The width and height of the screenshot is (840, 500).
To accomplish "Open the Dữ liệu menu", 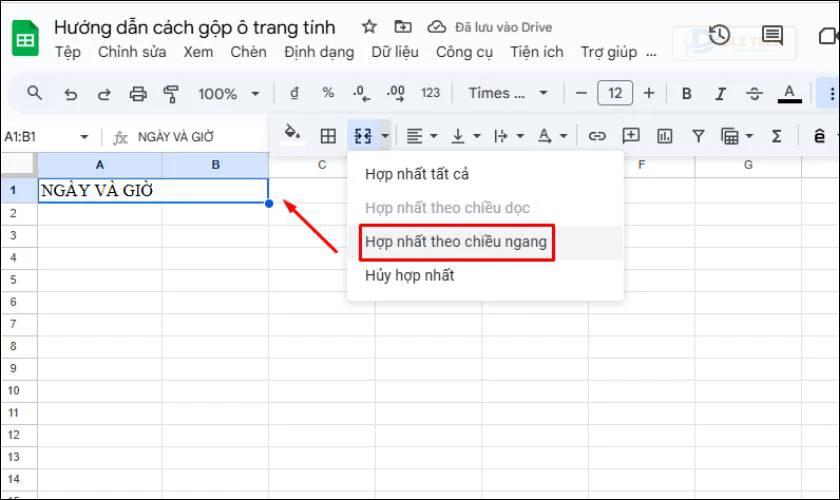I will pos(395,52).
